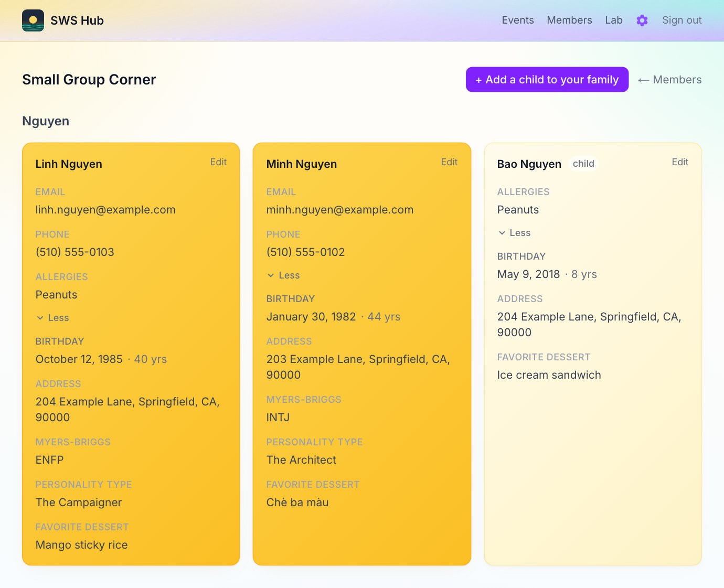Collapse Minh Nguyen's details with Less

pos(284,275)
